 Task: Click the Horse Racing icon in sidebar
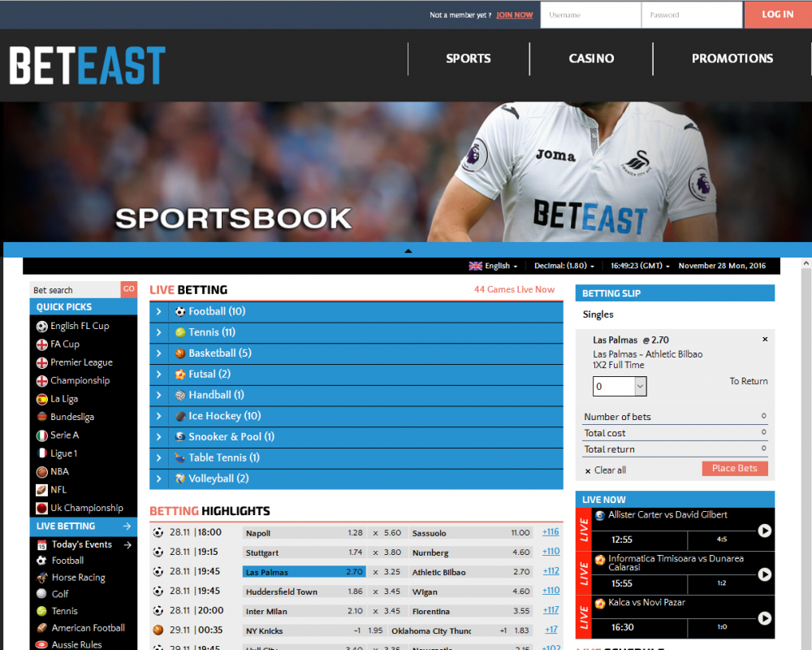pos(42,578)
